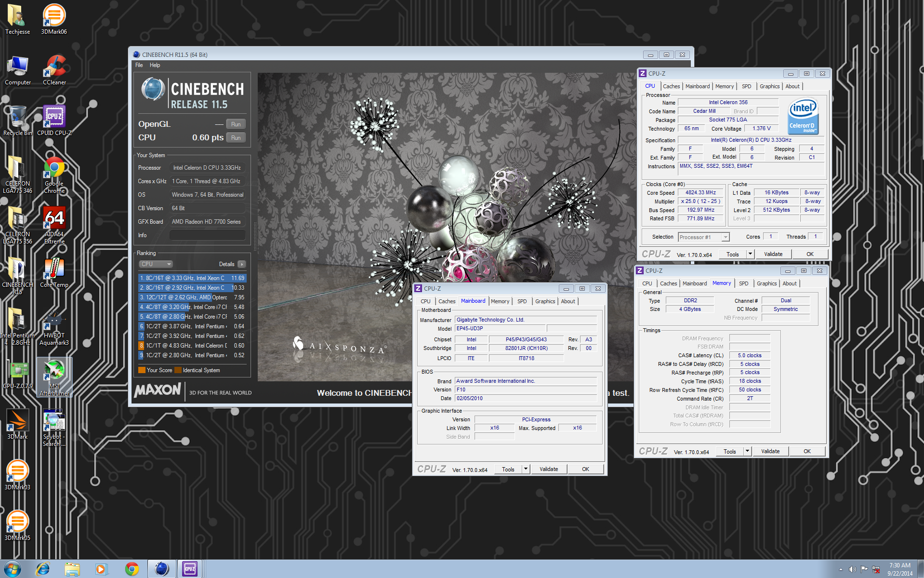Viewport: 924px width, 578px height.
Task: Run the CPU benchmark
Action: 236,137
